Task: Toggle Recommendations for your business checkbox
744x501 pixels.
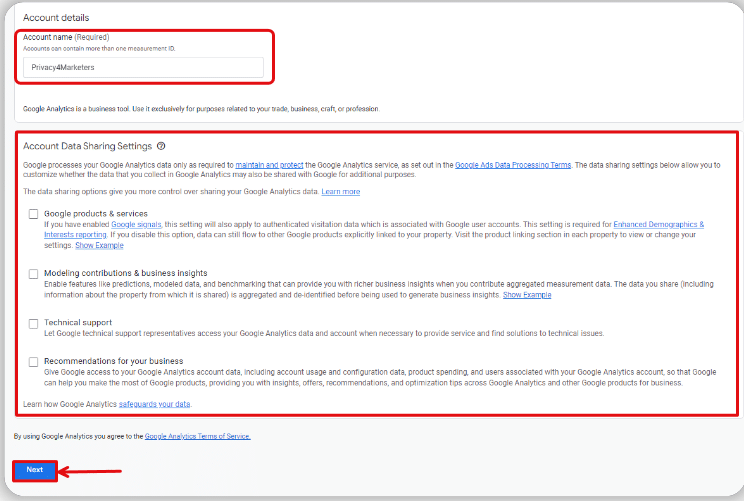Action: pos(33,362)
